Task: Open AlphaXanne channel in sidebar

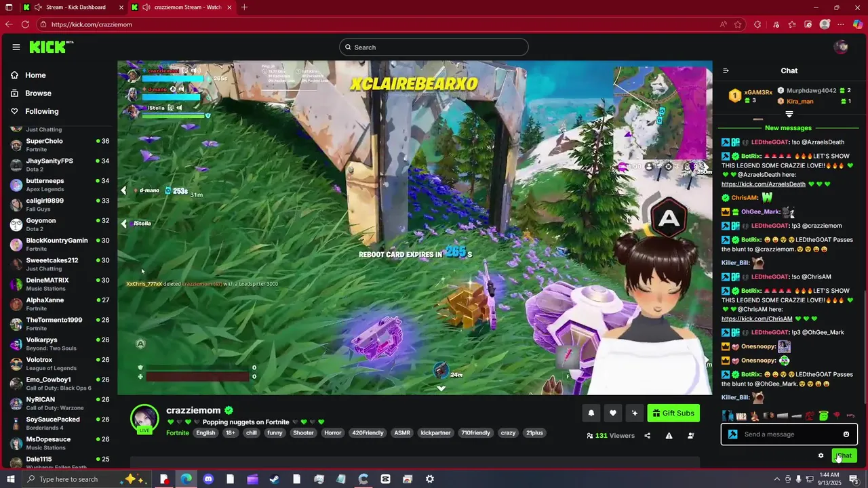Action: click(x=60, y=304)
